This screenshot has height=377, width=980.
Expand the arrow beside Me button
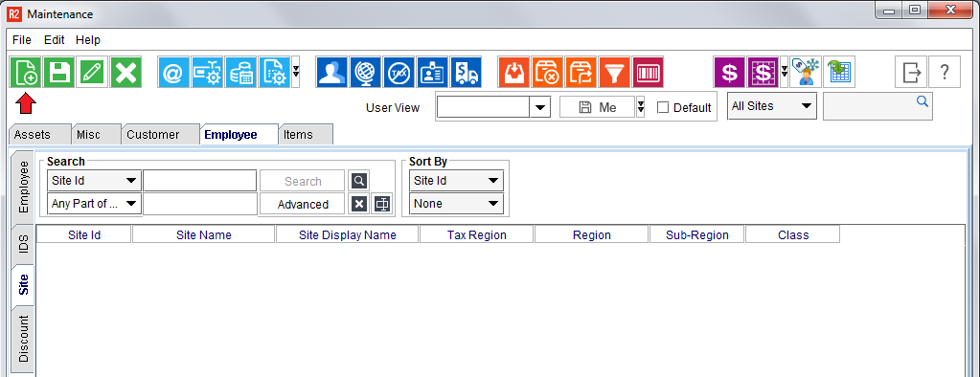(641, 107)
